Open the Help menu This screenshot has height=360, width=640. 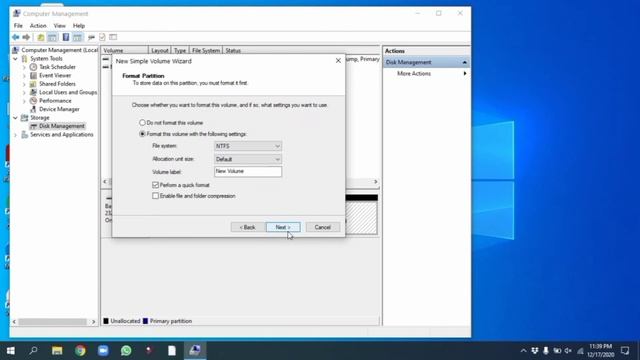(x=79, y=26)
